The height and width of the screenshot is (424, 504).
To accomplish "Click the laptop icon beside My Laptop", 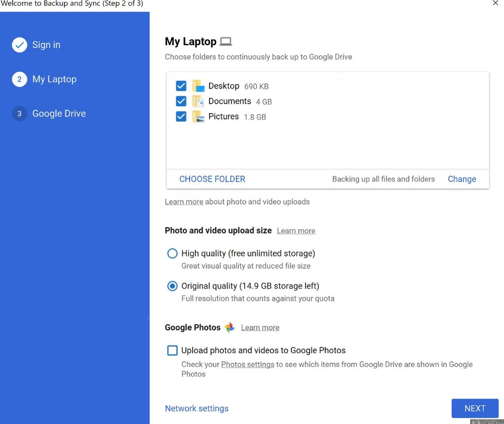I will pyautogui.click(x=225, y=42).
